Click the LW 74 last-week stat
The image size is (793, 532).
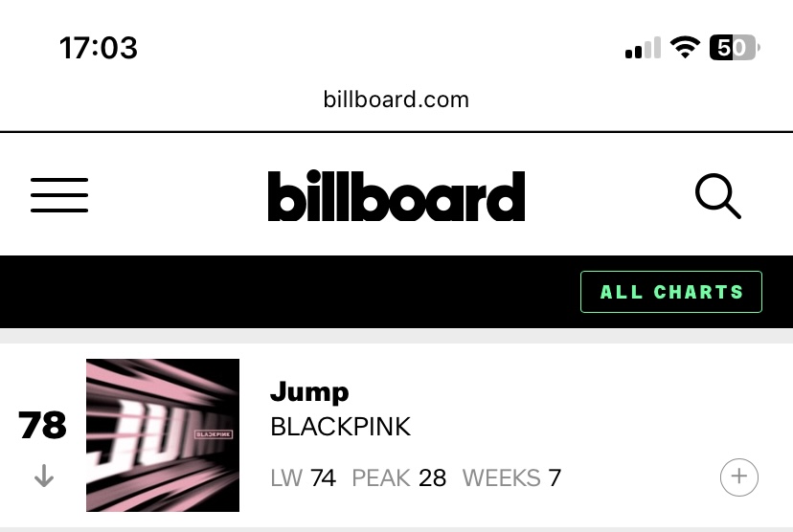tap(304, 477)
